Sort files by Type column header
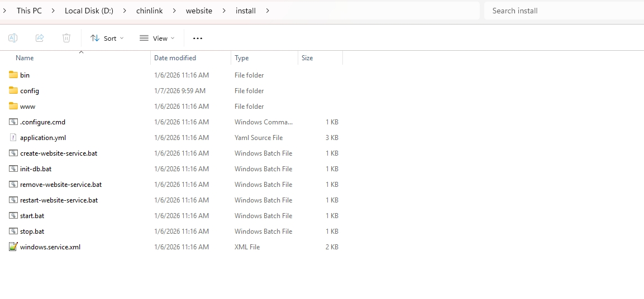 point(242,58)
